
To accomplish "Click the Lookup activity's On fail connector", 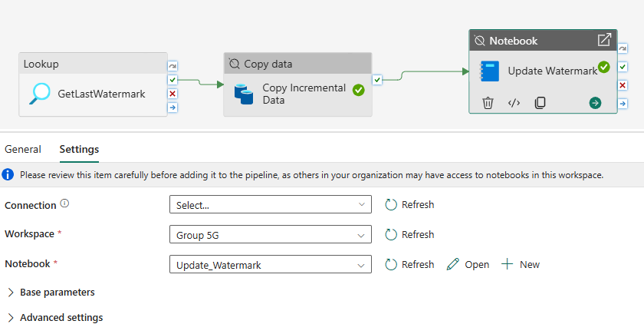I will click(x=172, y=94).
